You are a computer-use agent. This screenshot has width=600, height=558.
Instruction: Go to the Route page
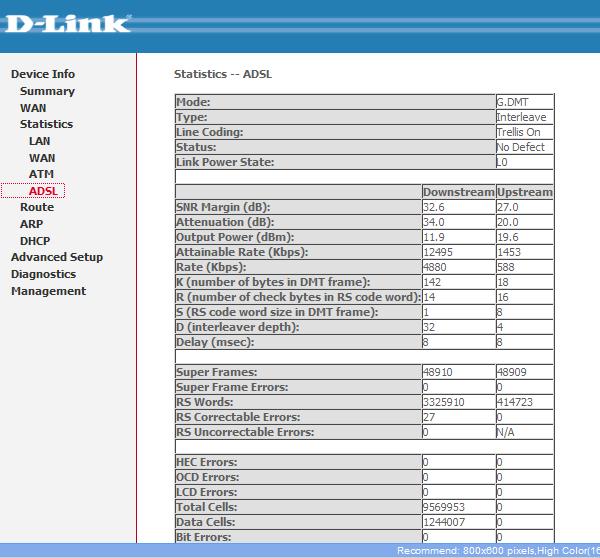(37, 207)
